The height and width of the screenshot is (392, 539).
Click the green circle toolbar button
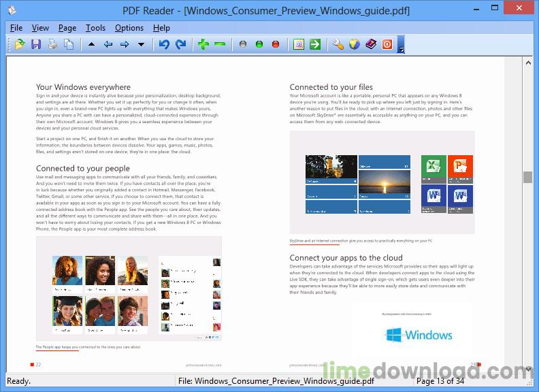[259, 44]
